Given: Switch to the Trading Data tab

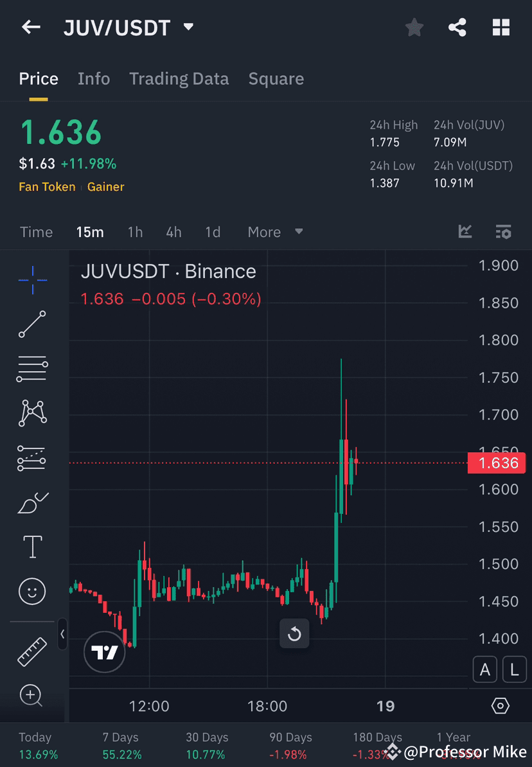Looking at the screenshot, I should [x=179, y=78].
